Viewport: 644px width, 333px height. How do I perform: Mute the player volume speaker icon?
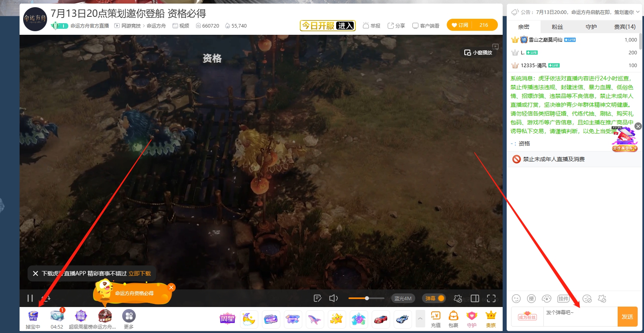(x=333, y=298)
